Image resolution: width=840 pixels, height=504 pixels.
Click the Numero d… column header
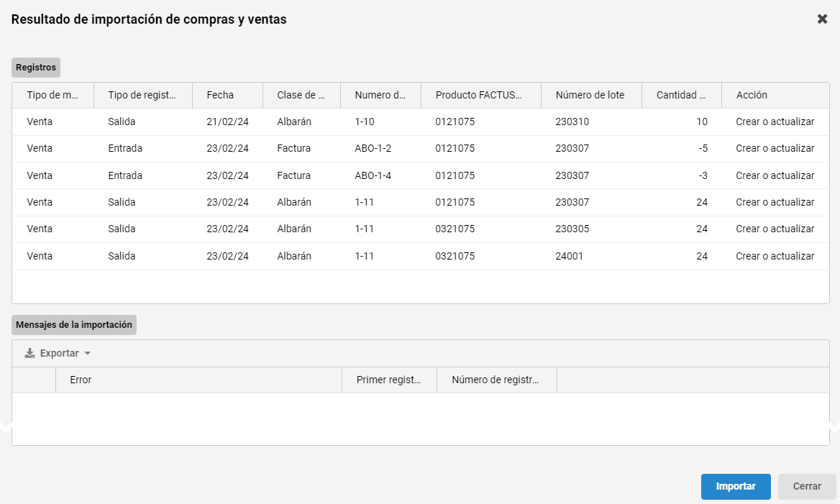(x=381, y=96)
